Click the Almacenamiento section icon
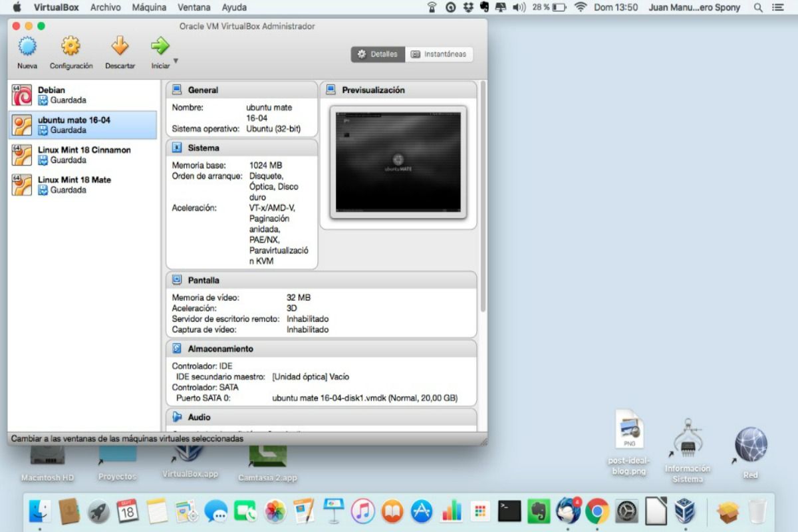This screenshot has height=532, width=798. click(177, 348)
